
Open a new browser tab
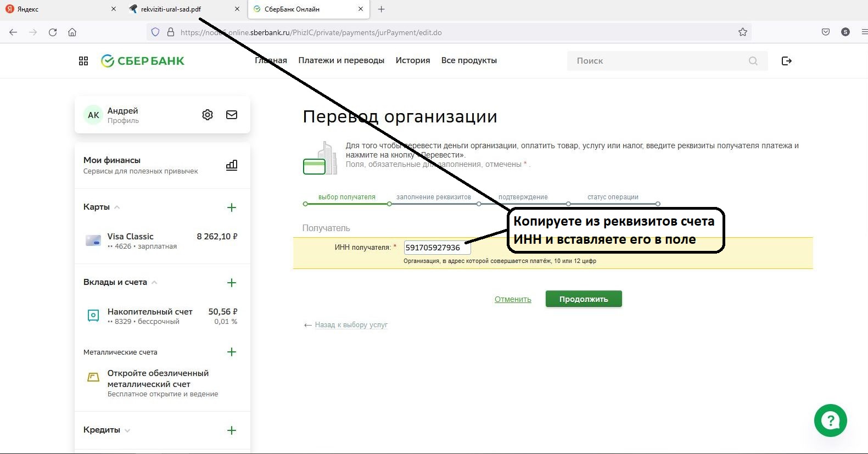382,9
